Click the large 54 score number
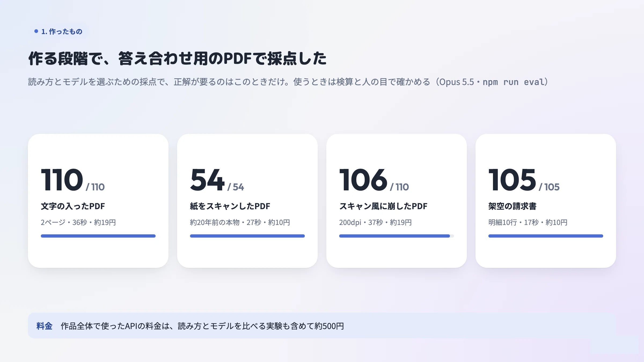The height and width of the screenshot is (362, 644). click(207, 180)
